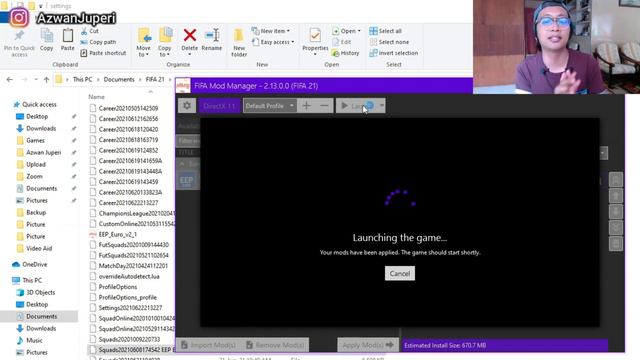The width and height of the screenshot is (640, 360).
Task: Open Games folder in Quick access
Action: coord(35,140)
